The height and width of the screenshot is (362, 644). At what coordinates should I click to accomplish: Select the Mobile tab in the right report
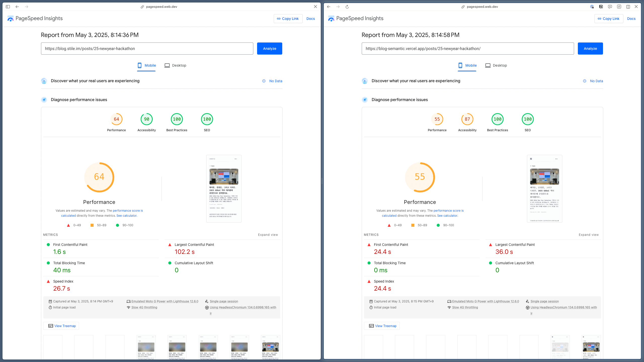(x=467, y=65)
